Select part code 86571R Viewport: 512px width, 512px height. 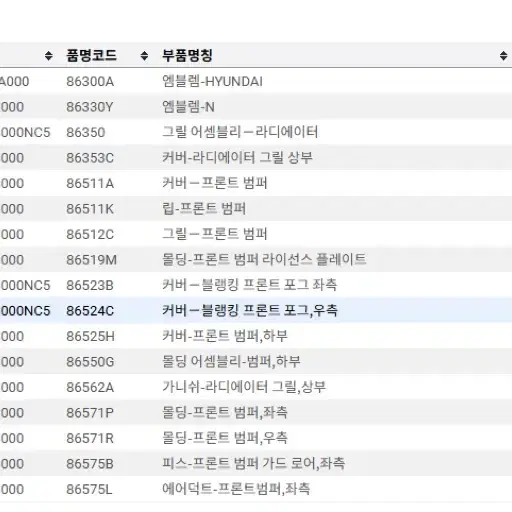[x=90, y=438]
